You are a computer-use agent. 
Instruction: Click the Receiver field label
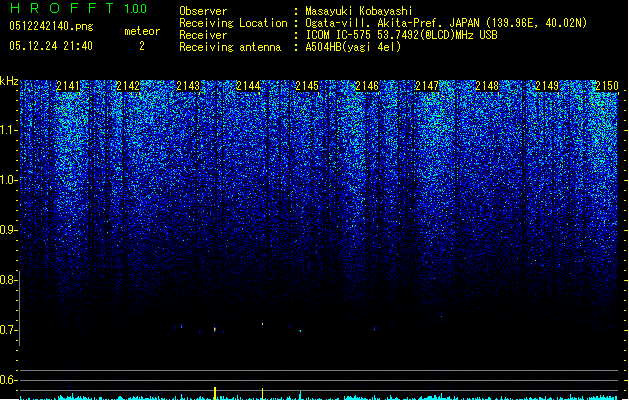[x=203, y=35]
